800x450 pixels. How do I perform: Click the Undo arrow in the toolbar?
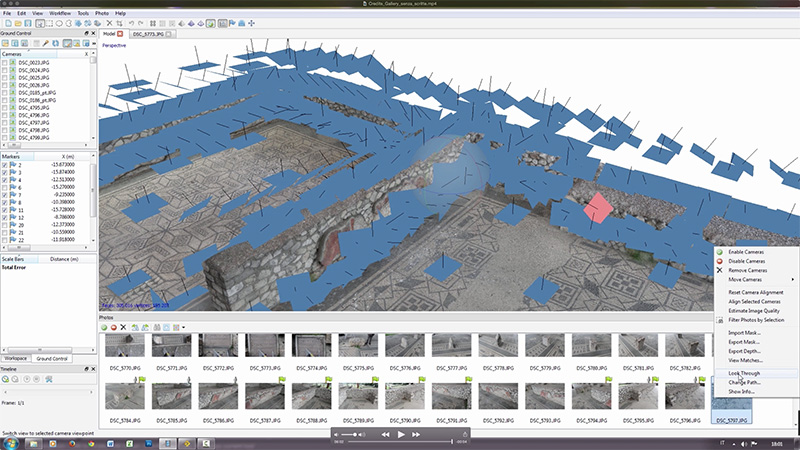pos(134,22)
